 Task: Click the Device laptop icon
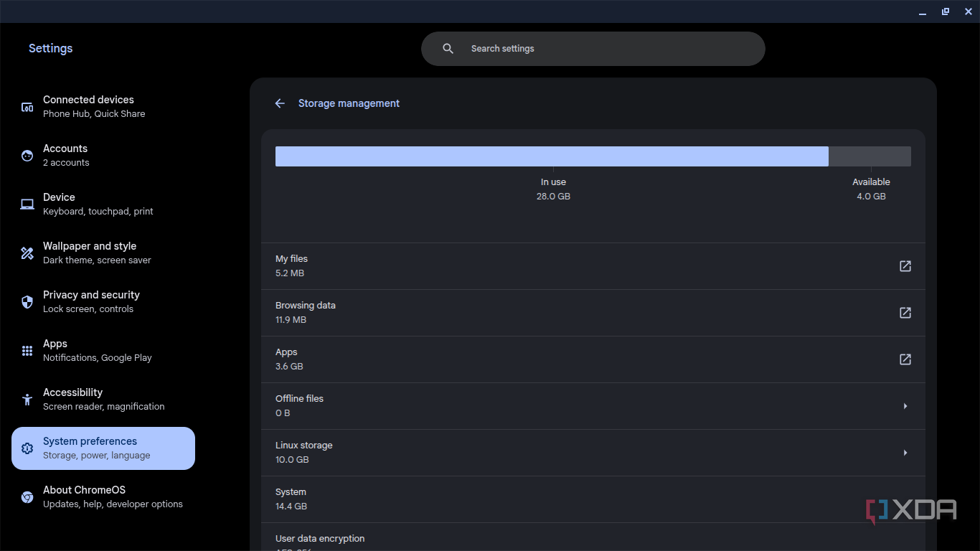click(x=27, y=204)
